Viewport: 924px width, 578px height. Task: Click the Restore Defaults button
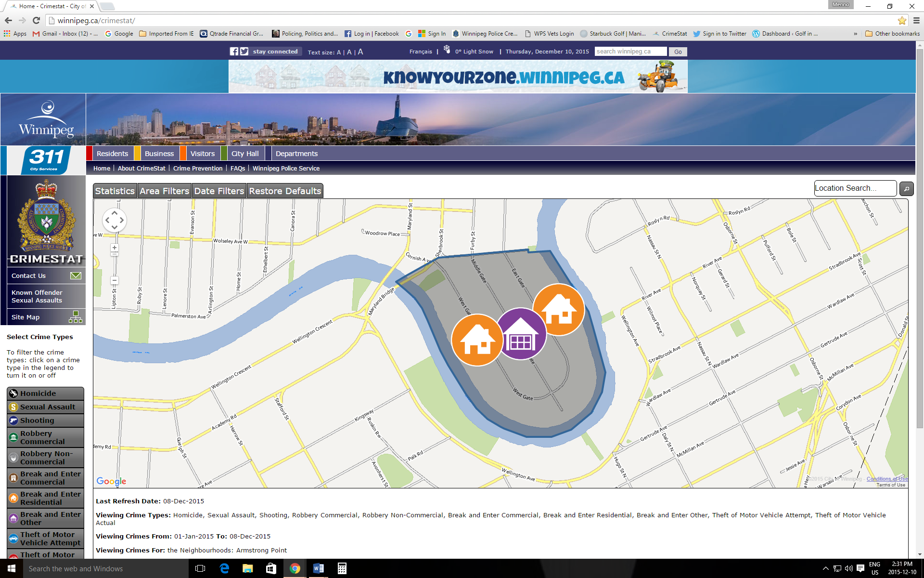coord(285,191)
